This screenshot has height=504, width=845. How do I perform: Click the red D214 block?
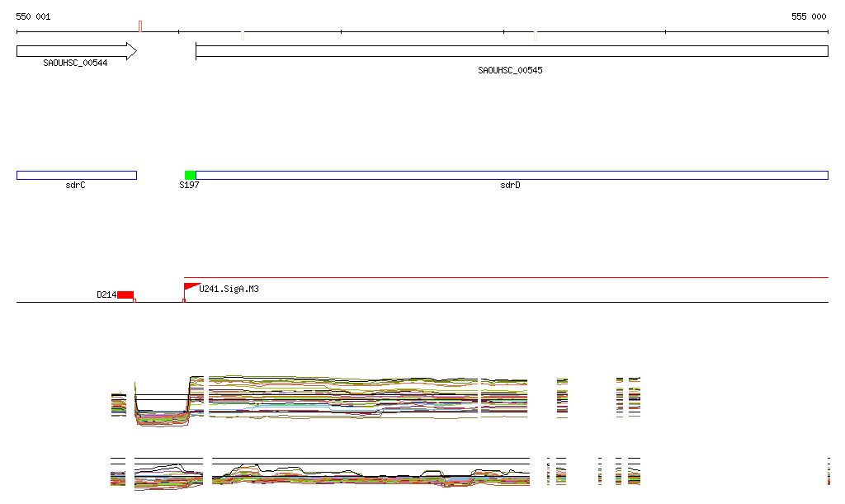[125, 294]
